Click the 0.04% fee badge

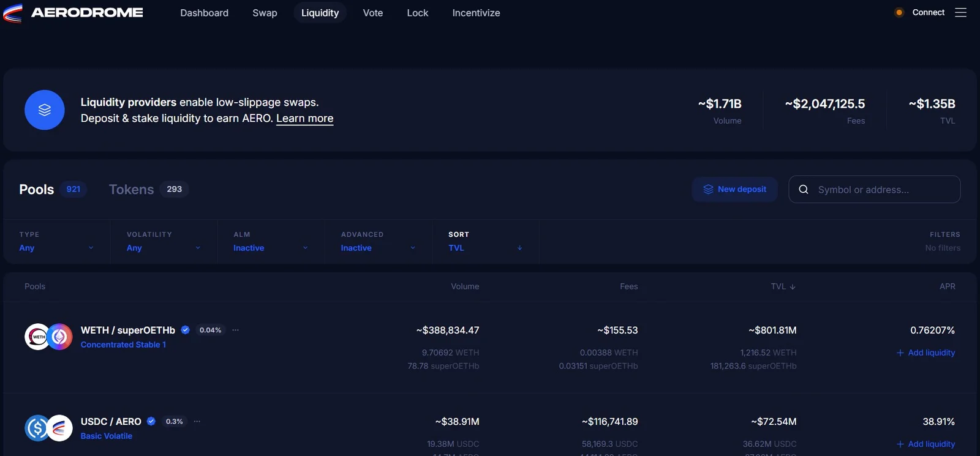coord(210,330)
